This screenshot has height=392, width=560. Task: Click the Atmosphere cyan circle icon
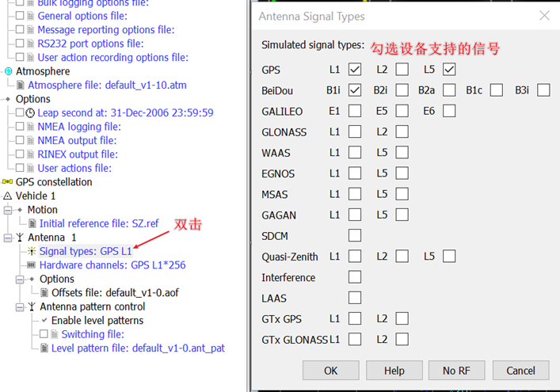(8, 71)
